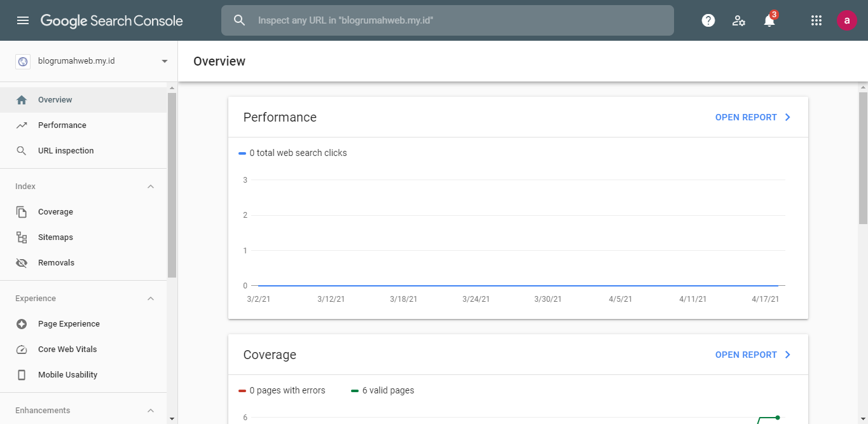The image size is (868, 424).
Task: Click the Overview home icon
Action: 22,100
